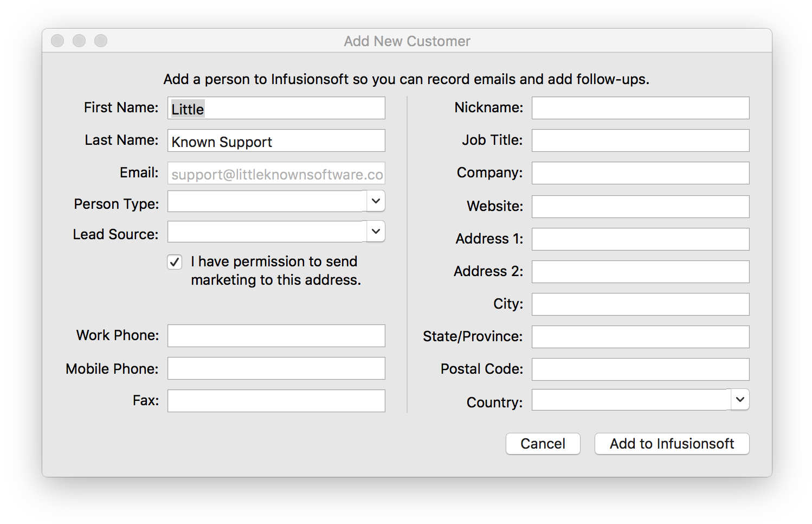The height and width of the screenshot is (524, 812).
Task: Click the Last Name field with Known Support
Action: tap(276, 140)
